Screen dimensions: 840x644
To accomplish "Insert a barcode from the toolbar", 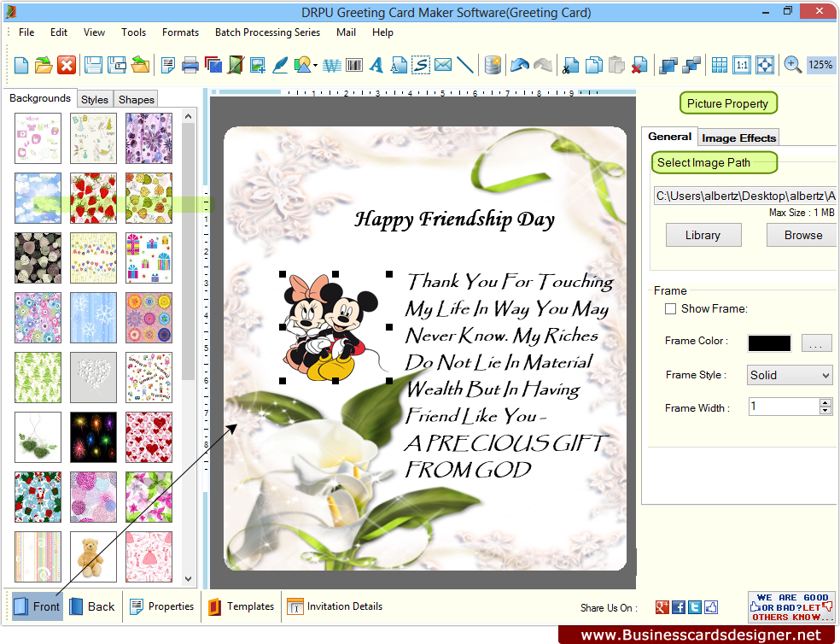I will click(354, 66).
